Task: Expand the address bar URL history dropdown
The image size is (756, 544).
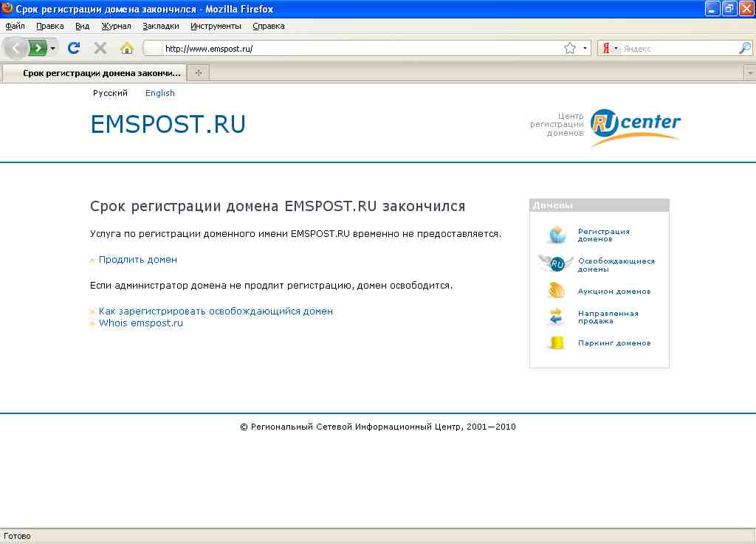Action: 585,48
